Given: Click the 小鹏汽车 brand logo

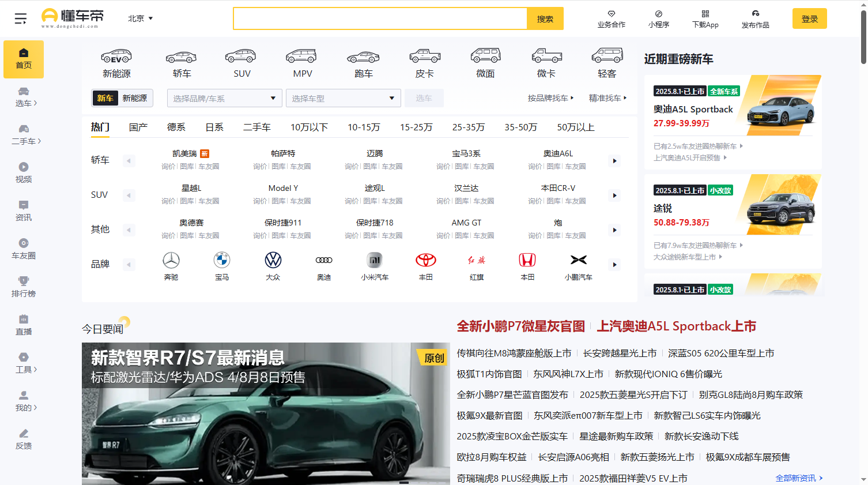Looking at the screenshot, I should [579, 260].
